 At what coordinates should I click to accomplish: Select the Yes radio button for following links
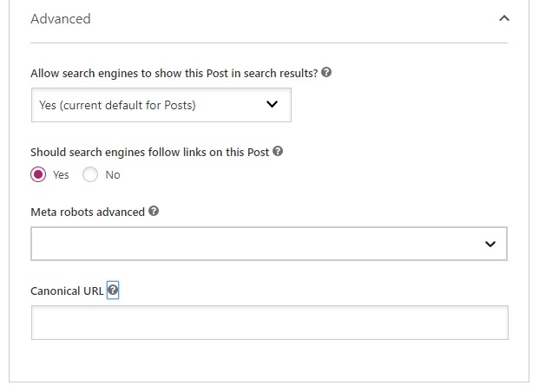38,174
